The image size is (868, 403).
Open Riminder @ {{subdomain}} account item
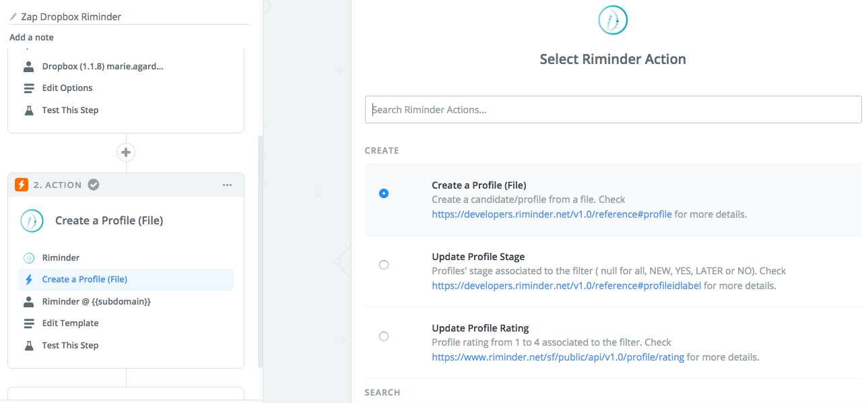(96, 301)
